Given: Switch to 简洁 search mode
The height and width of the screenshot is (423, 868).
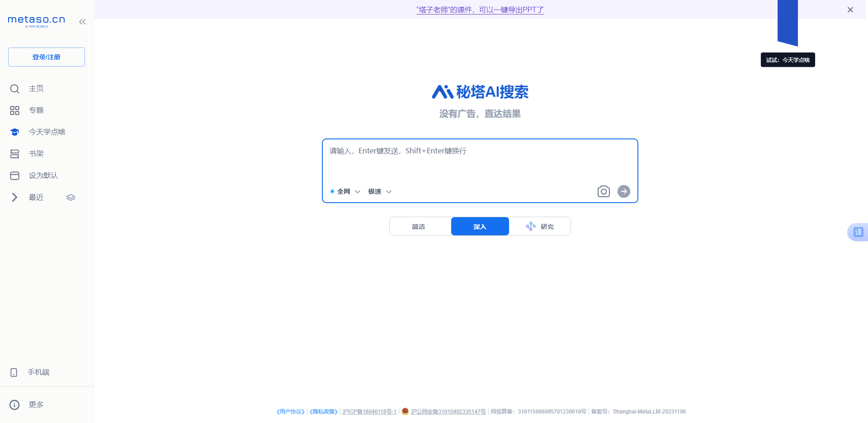Looking at the screenshot, I should pos(418,226).
